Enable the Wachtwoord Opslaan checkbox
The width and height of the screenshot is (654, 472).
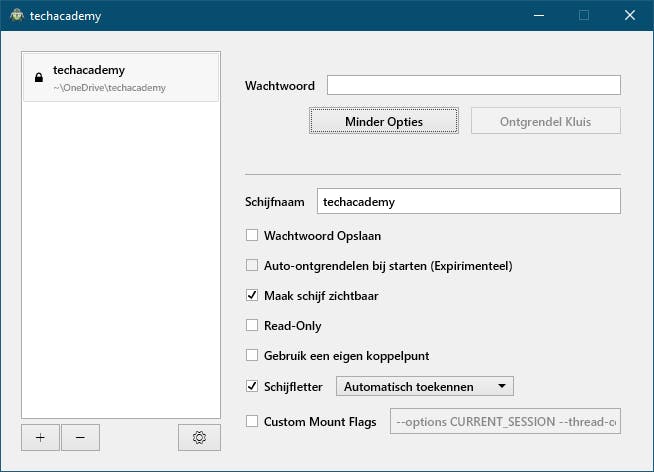pyautogui.click(x=252, y=236)
